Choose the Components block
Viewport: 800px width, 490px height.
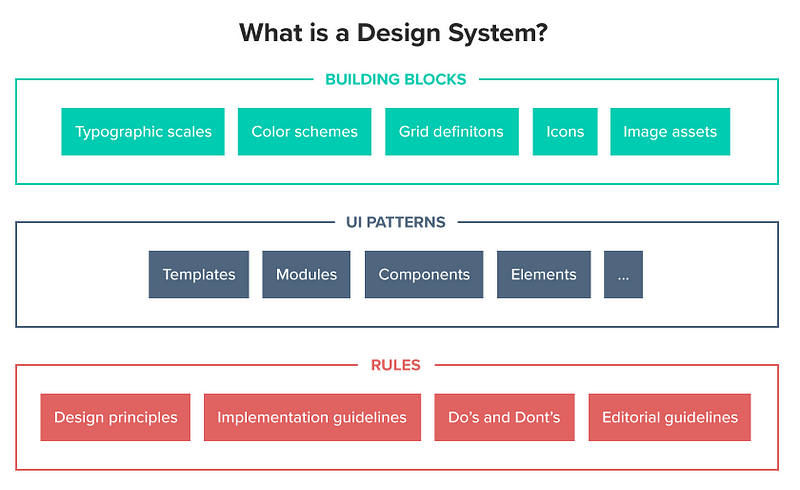pyautogui.click(x=424, y=275)
